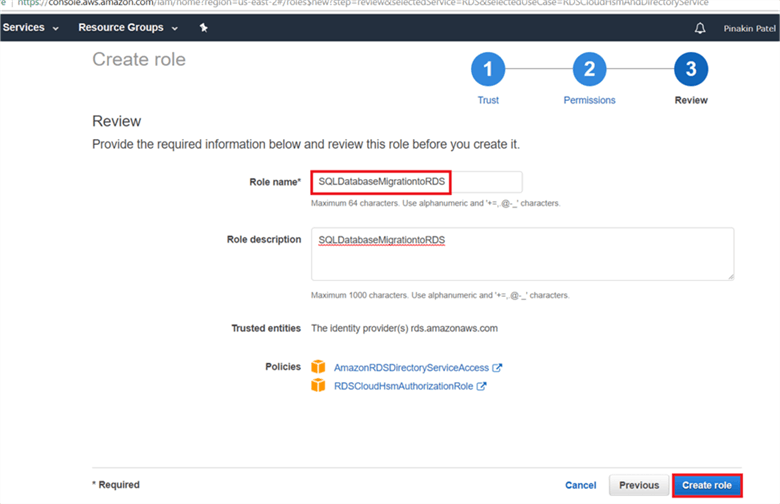Expand the Resource Groups chevron
Viewport: 780px width, 504px height.
tap(175, 28)
